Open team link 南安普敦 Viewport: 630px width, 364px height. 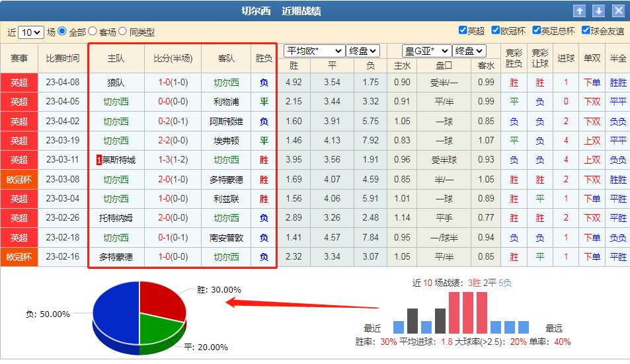226,238
